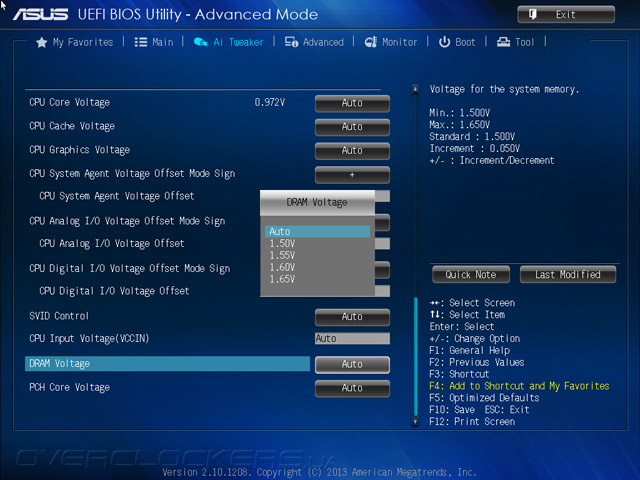The height and width of the screenshot is (480, 640).
Task: Open the My Favorites tab
Action: [x=75, y=42]
